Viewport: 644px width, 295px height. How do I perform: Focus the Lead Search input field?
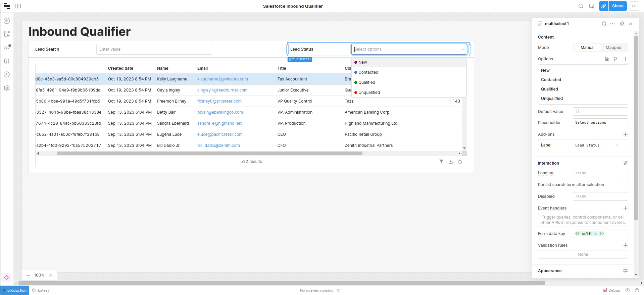click(154, 49)
